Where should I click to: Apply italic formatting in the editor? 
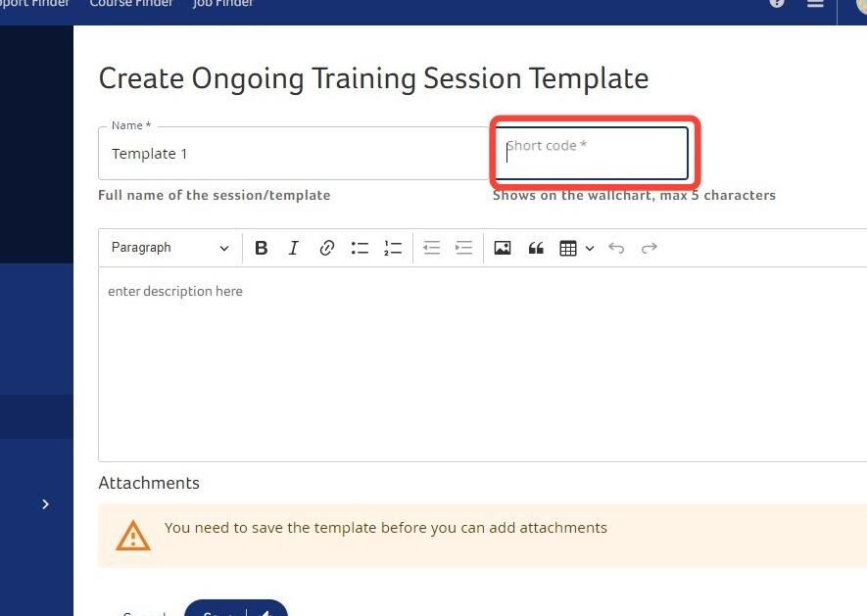pos(294,248)
